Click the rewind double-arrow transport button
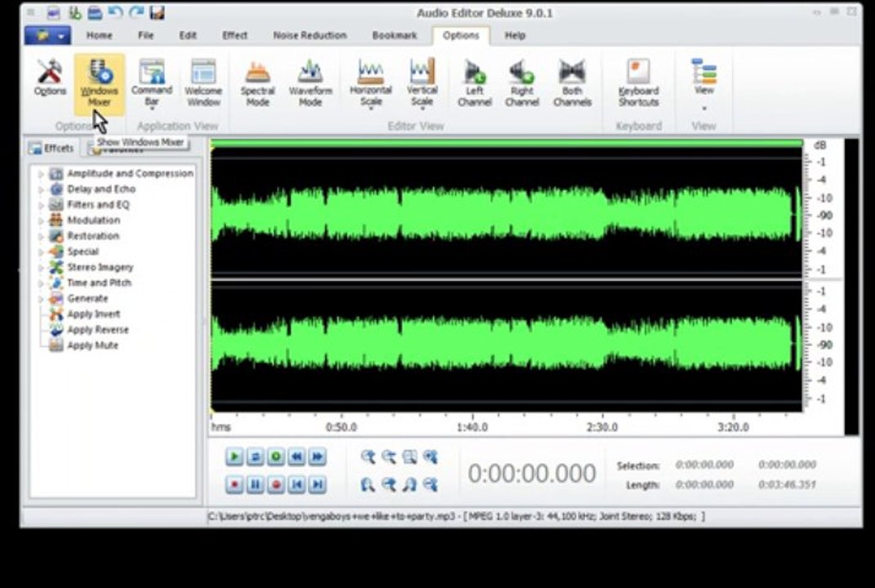This screenshot has width=875, height=588. 297,457
